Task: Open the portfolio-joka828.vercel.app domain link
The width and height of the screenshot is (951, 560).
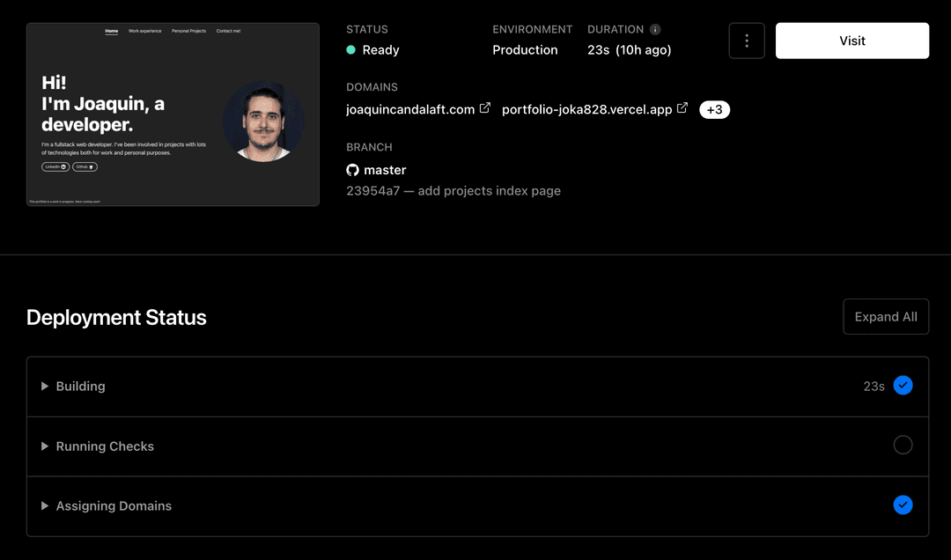Action: [x=586, y=110]
